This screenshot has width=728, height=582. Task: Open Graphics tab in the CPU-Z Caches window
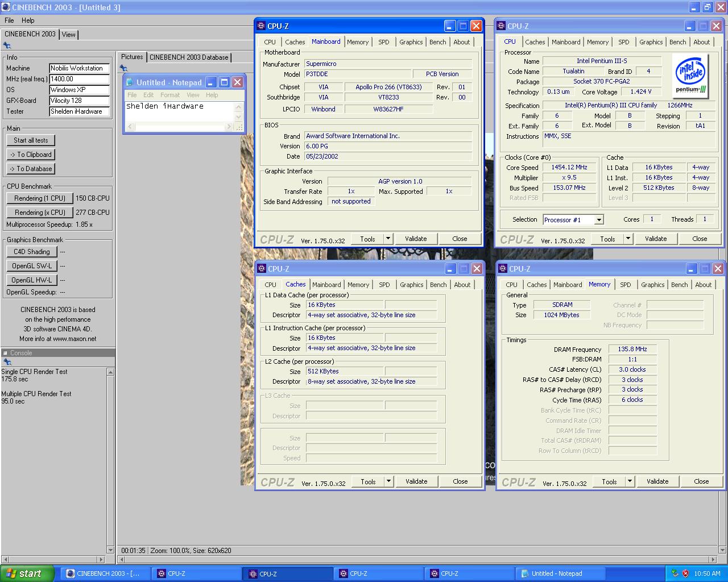tap(411, 285)
